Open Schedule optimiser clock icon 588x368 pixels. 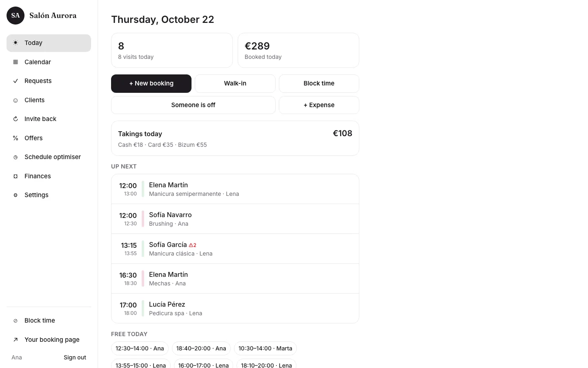coord(16,157)
